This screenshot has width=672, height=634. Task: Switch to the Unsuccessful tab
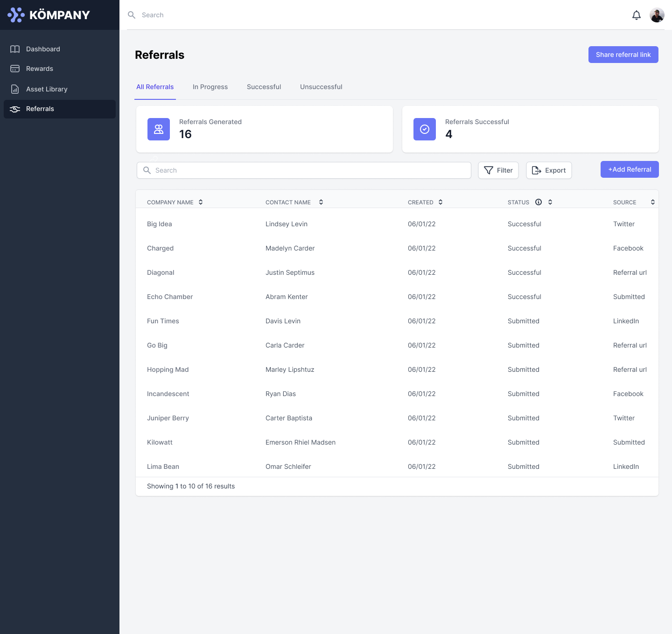coord(321,87)
